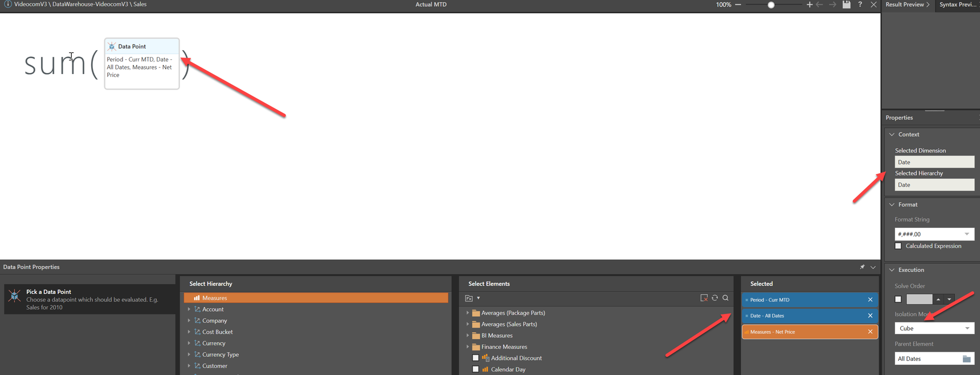Image resolution: width=980 pixels, height=375 pixels.
Task: Click the Calendar Day measure icon
Action: coord(485,369)
